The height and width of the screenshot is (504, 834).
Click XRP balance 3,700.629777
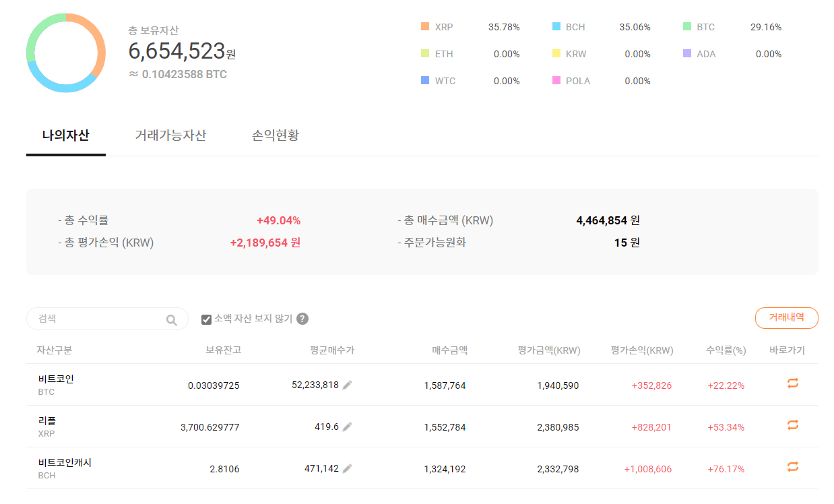coord(210,427)
